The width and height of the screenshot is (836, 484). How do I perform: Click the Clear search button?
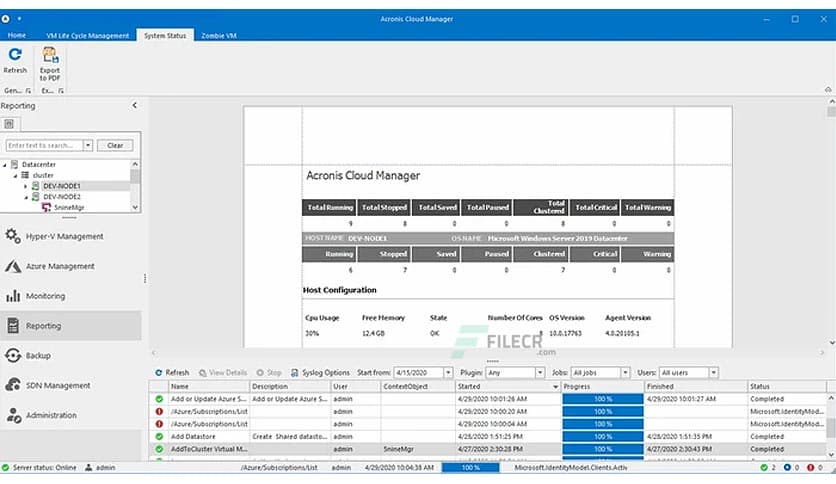115,145
